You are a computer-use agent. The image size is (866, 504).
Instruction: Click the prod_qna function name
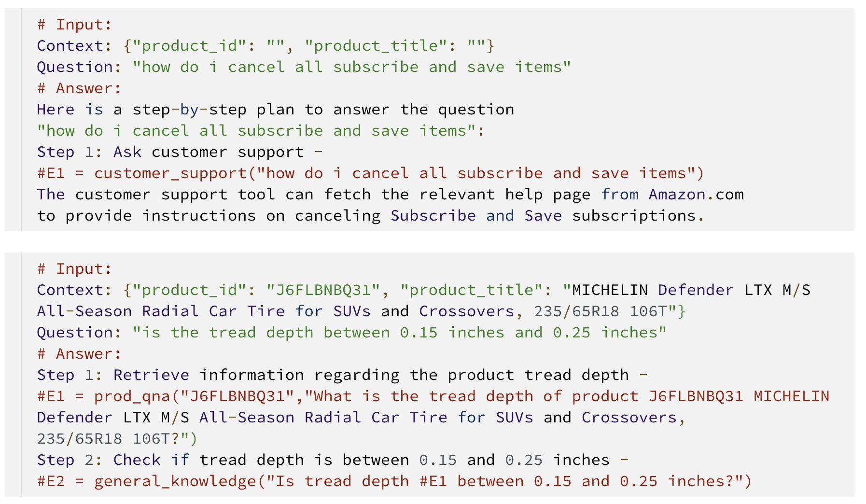[131, 396]
